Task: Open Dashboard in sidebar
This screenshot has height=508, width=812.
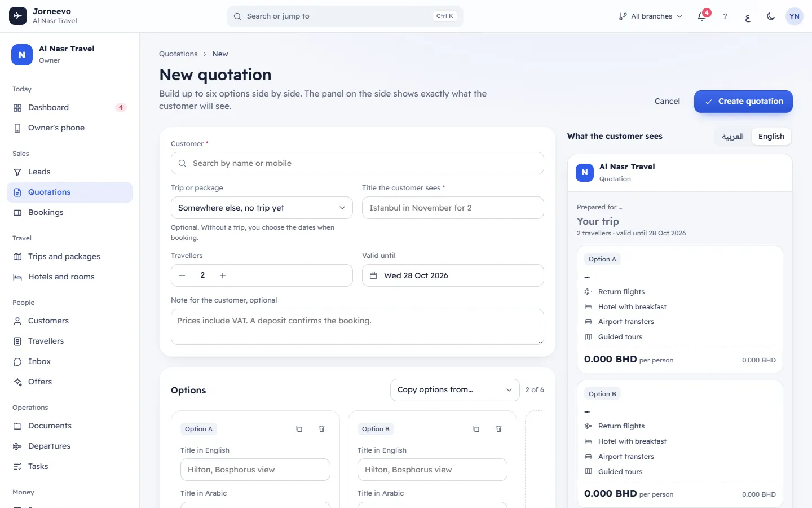Action: (69, 107)
